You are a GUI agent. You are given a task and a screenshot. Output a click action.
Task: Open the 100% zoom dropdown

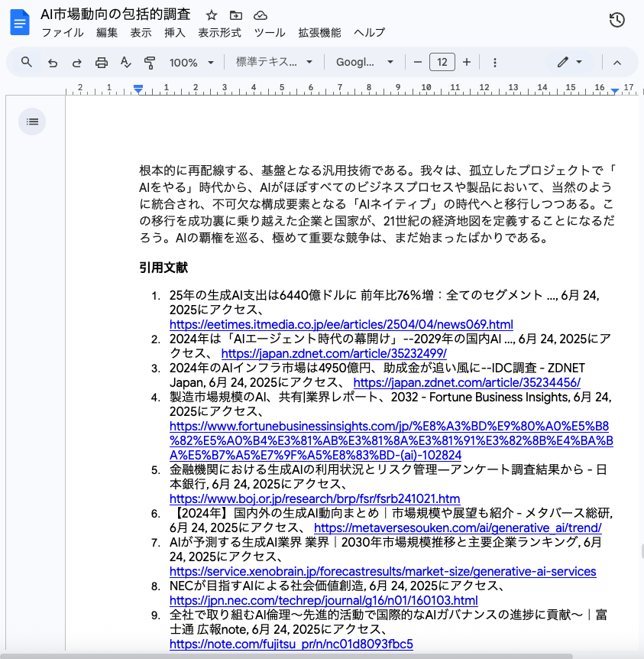click(x=191, y=62)
